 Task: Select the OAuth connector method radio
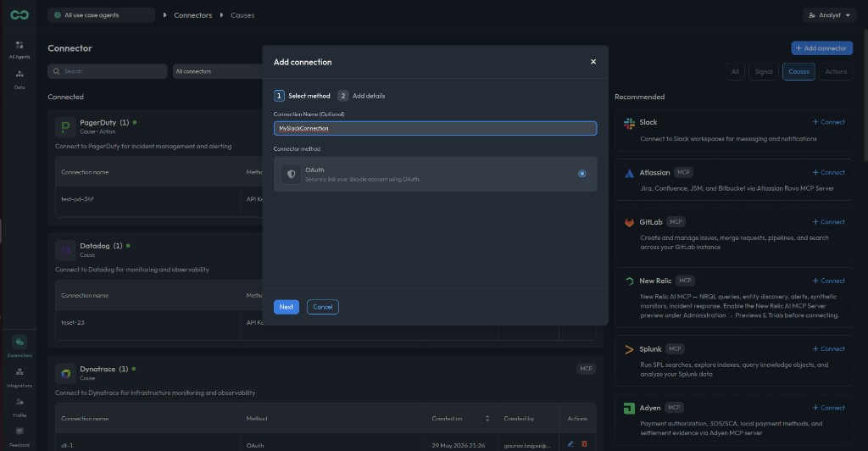point(581,174)
